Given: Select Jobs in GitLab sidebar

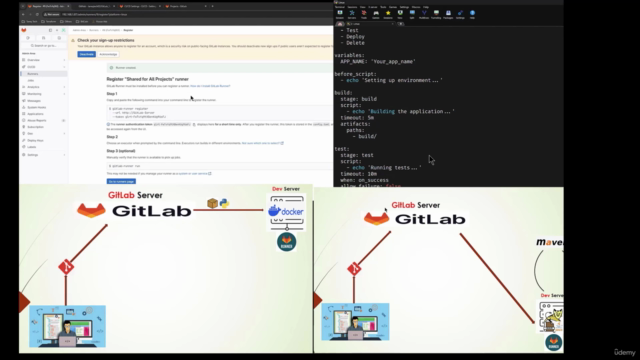Looking at the screenshot, I should 44,80.
